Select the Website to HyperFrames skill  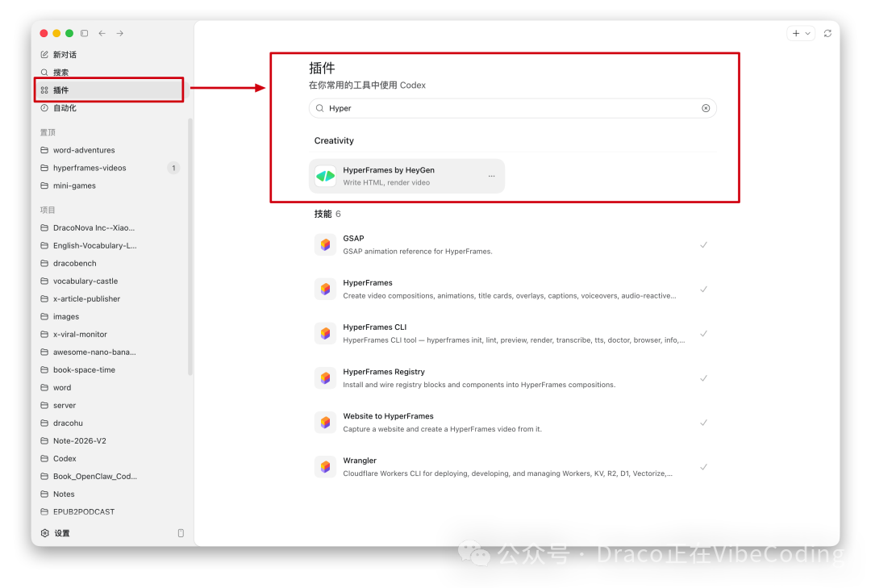point(513,423)
